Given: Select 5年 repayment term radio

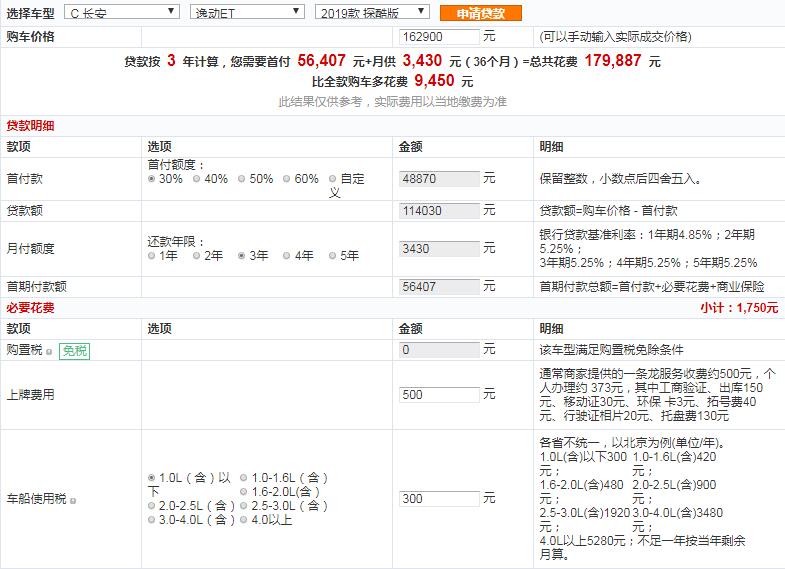Looking at the screenshot, I should click(332, 256).
